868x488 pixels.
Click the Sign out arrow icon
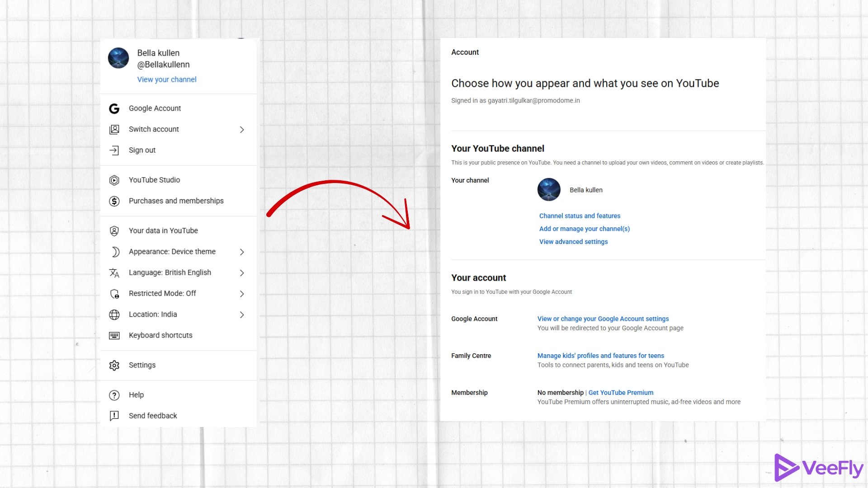pos(114,150)
